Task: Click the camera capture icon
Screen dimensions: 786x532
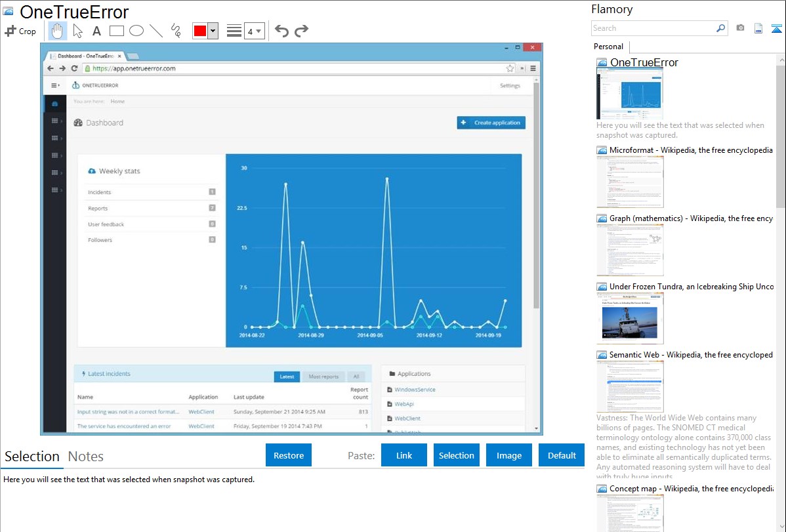Action: [x=740, y=28]
